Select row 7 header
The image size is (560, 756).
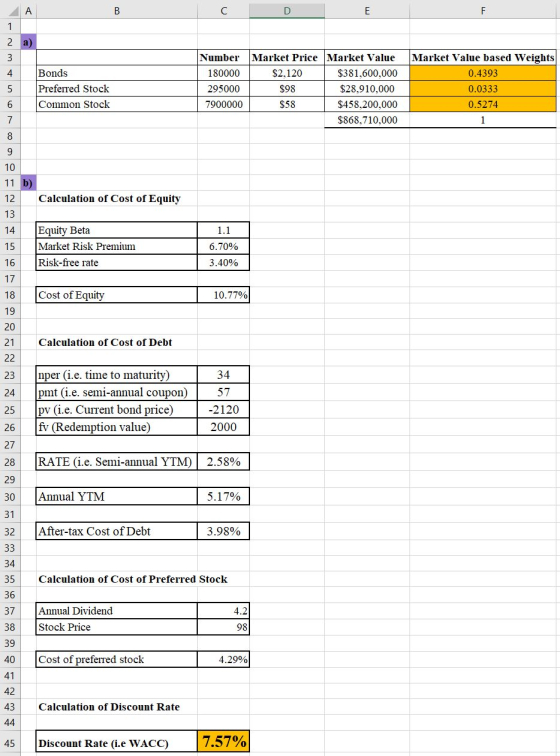pyautogui.click(x=10, y=120)
